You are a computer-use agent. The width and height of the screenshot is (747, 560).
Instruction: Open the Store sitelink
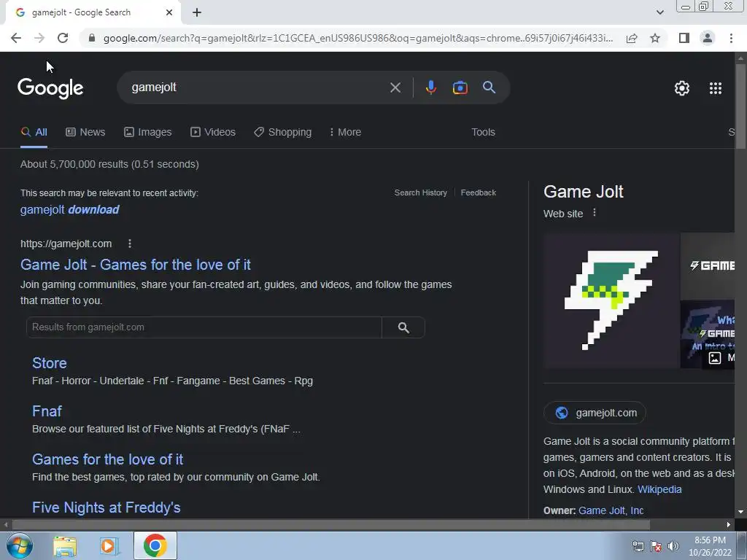pyautogui.click(x=50, y=363)
